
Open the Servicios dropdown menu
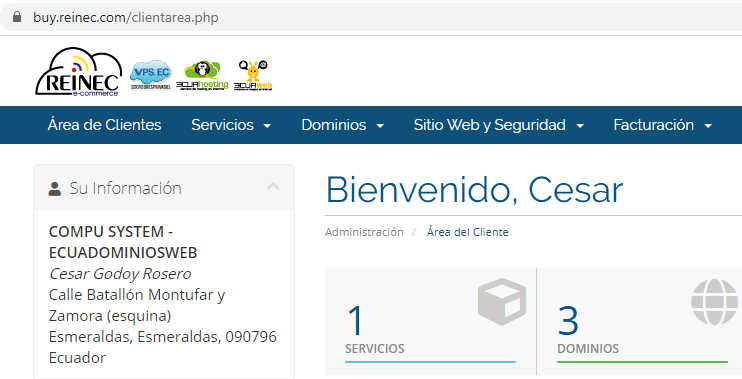pos(231,125)
